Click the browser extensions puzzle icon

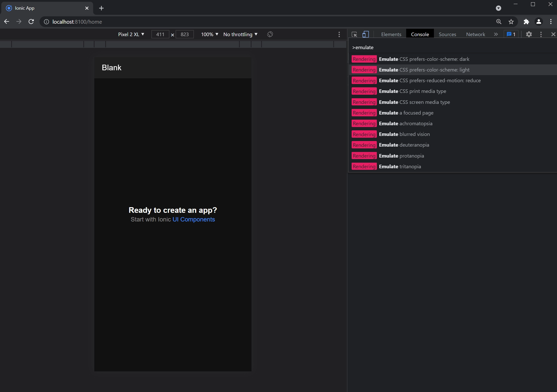pyautogui.click(x=526, y=22)
